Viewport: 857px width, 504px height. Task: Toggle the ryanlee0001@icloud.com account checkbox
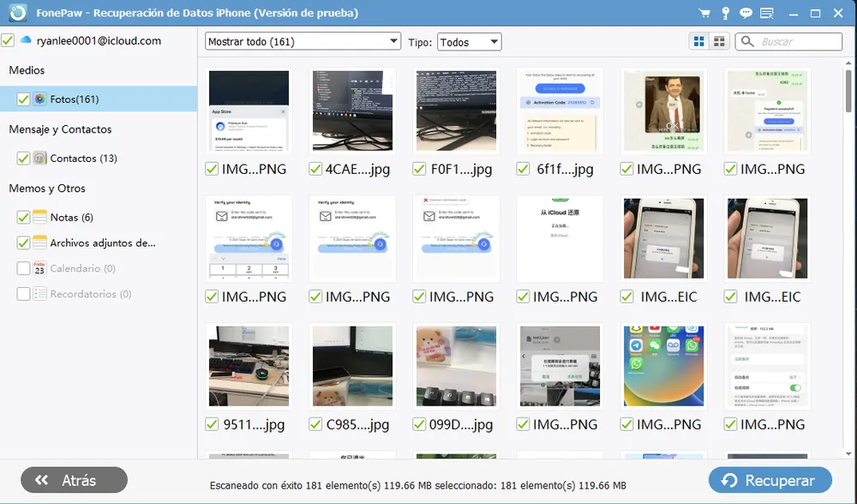point(8,40)
